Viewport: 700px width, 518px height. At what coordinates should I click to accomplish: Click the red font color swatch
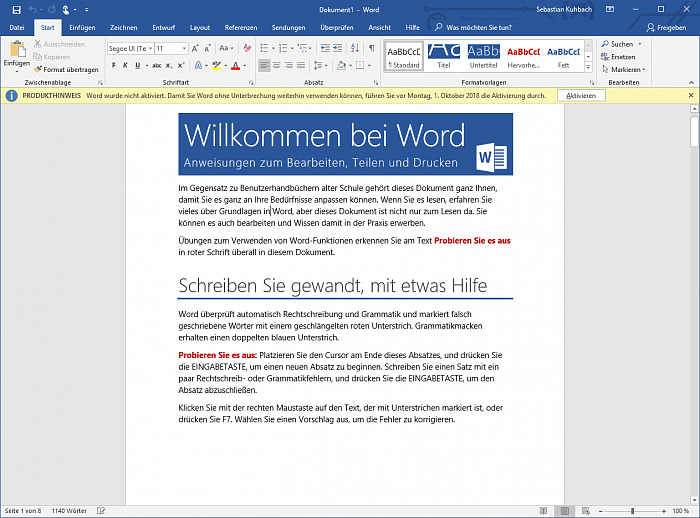(x=235, y=66)
